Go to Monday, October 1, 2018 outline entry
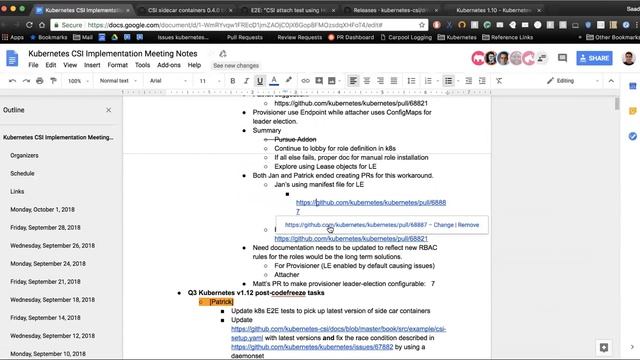This screenshot has width=640, height=360. click(x=42, y=209)
